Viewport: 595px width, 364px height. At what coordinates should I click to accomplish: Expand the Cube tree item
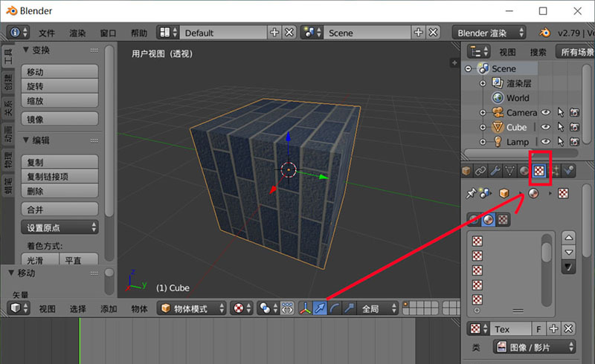pyautogui.click(x=483, y=128)
